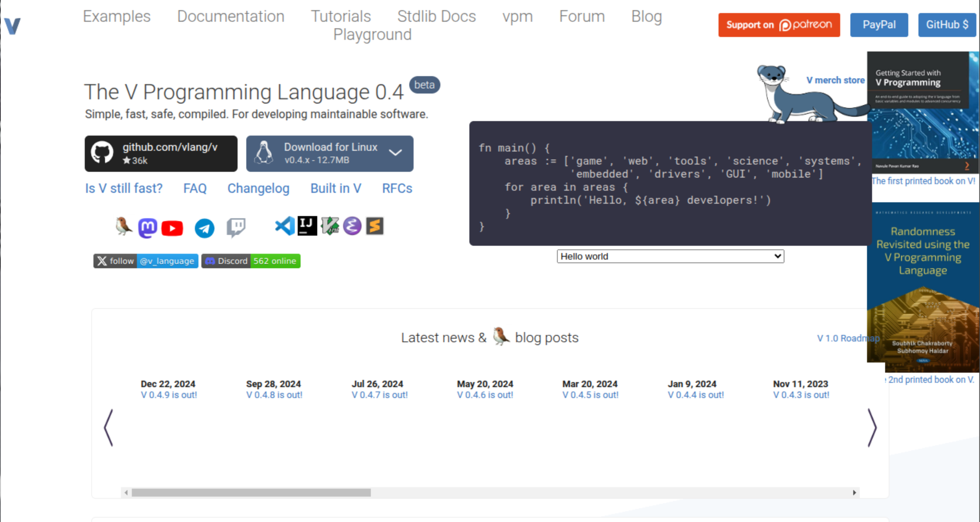Open the 'Is V still fast?' link
The width and height of the screenshot is (980, 522).
click(123, 188)
